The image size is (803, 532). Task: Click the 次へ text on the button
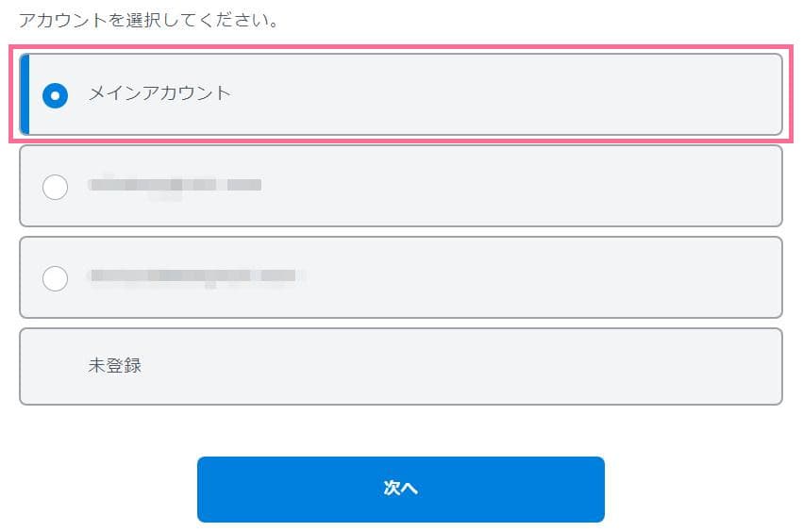point(400,489)
